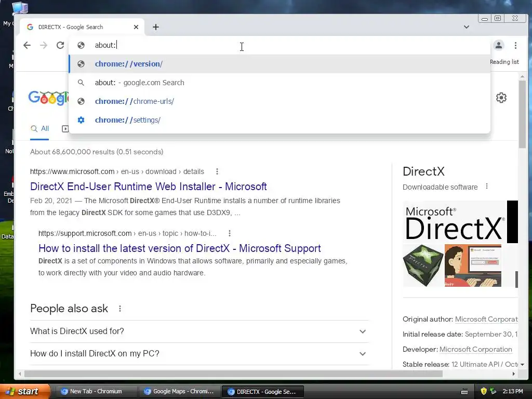532x399 pixels.
Task: Click the 2:13 PM clock
Action: 513,391
